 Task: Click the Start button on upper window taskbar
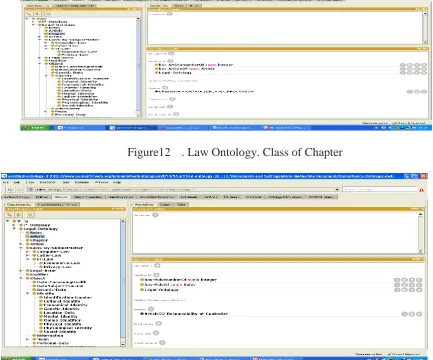click(35, 128)
